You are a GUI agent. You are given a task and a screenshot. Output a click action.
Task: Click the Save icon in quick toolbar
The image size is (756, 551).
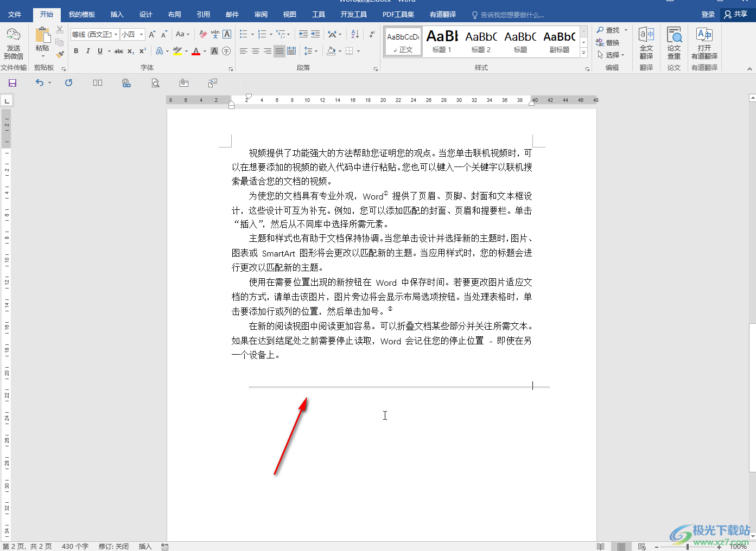click(x=12, y=83)
